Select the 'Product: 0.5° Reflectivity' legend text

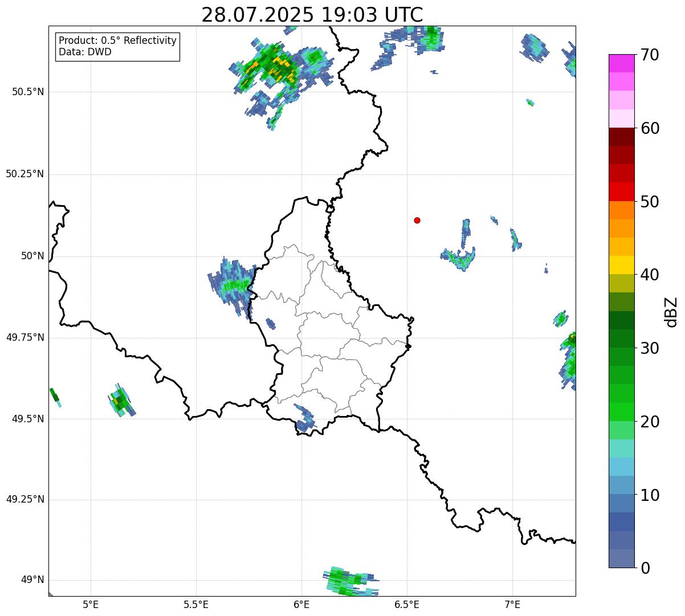(x=118, y=41)
